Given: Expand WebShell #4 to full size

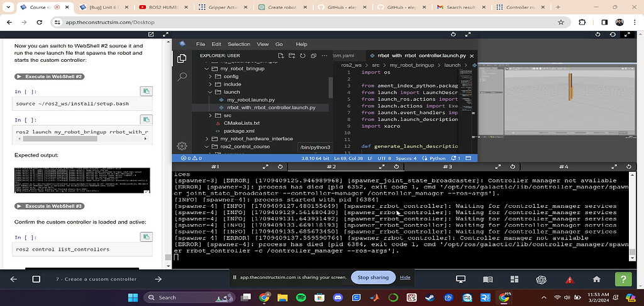Looking at the screenshot, I should 614,167.
